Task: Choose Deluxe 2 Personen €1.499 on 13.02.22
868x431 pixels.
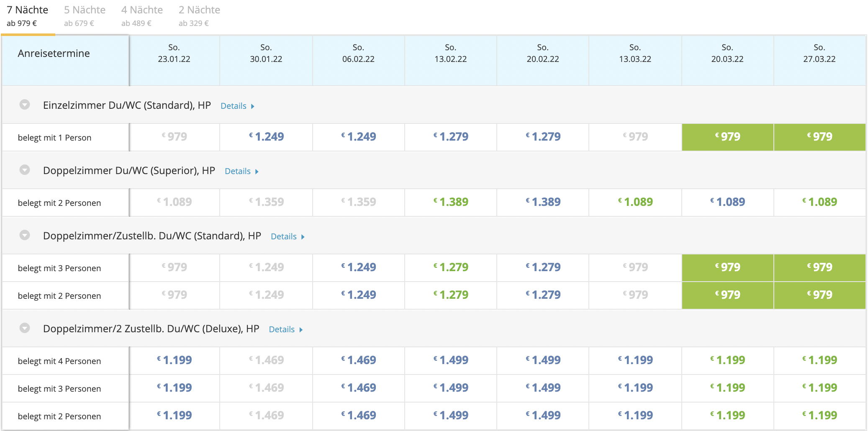Action: (x=450, y=416)
